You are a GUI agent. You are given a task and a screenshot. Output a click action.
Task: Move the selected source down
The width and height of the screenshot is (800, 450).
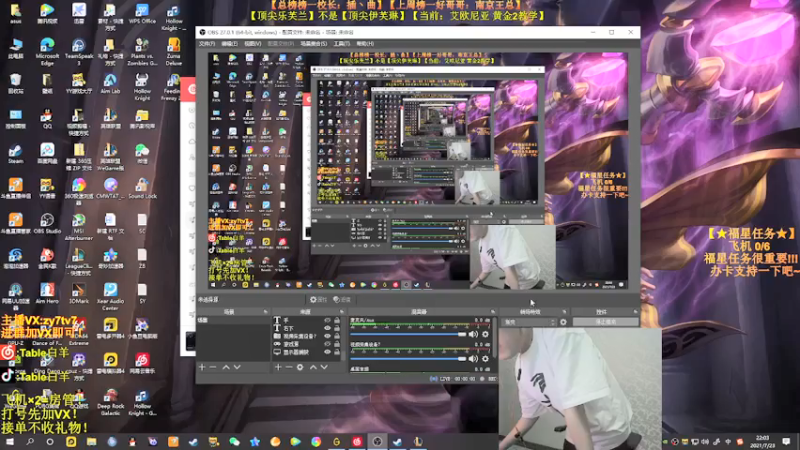point(324,367)
